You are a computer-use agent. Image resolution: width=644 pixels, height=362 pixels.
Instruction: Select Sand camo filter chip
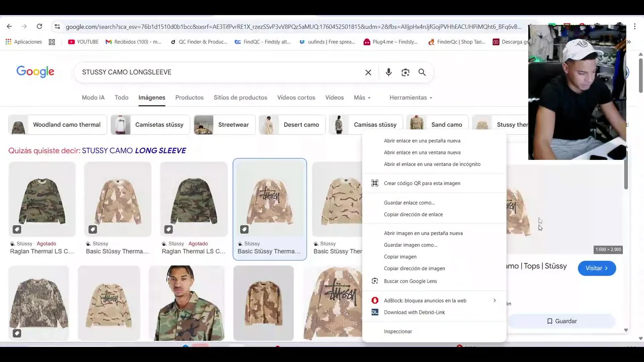pyautogui.click(x=437, y=125)
